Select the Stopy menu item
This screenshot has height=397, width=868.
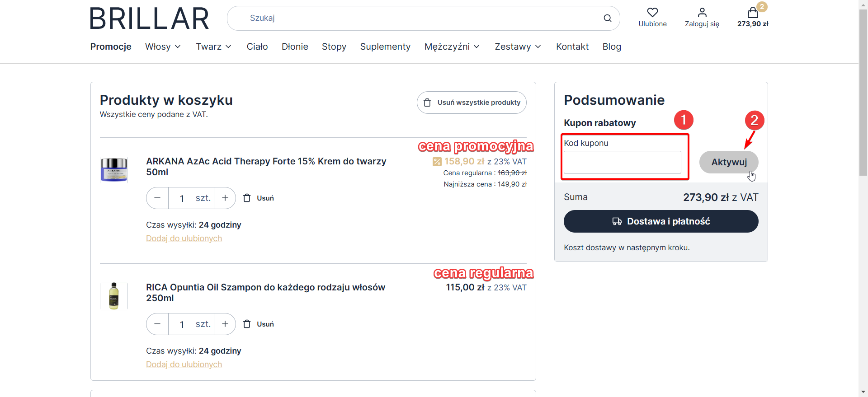click(x=334, y=47)
